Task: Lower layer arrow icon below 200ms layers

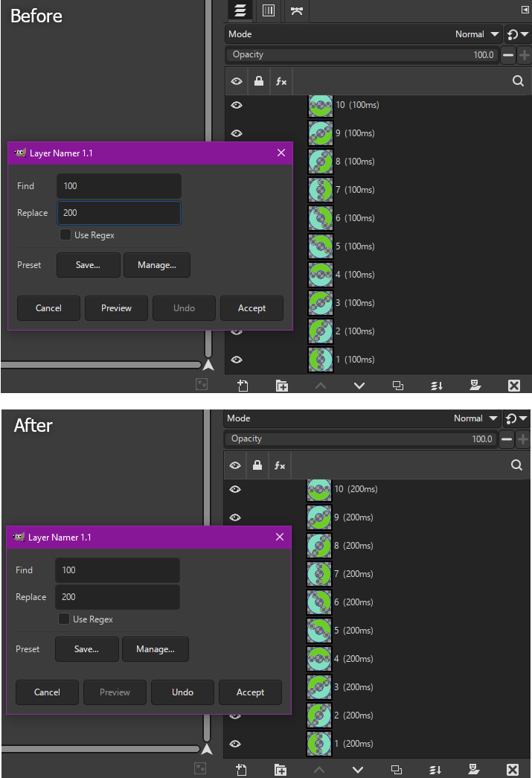Action: pos(358,770)
